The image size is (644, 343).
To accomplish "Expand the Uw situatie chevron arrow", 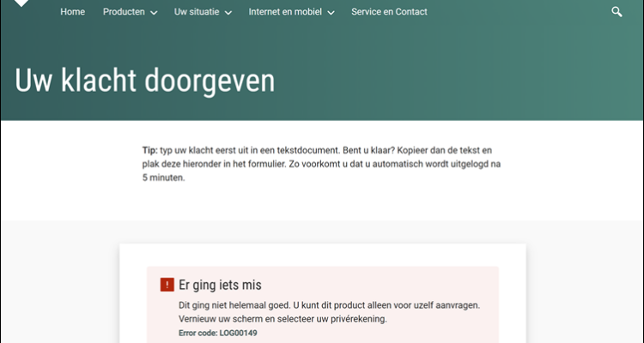I will point(228,13).
